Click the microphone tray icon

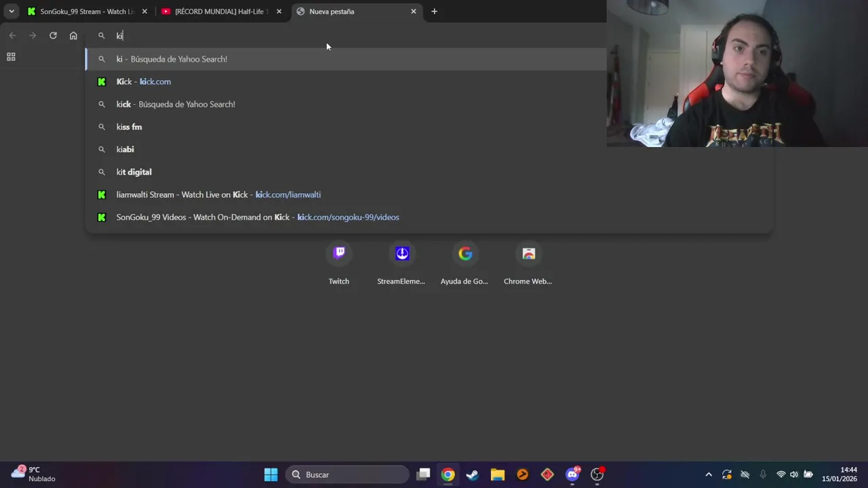pos(763,474)
